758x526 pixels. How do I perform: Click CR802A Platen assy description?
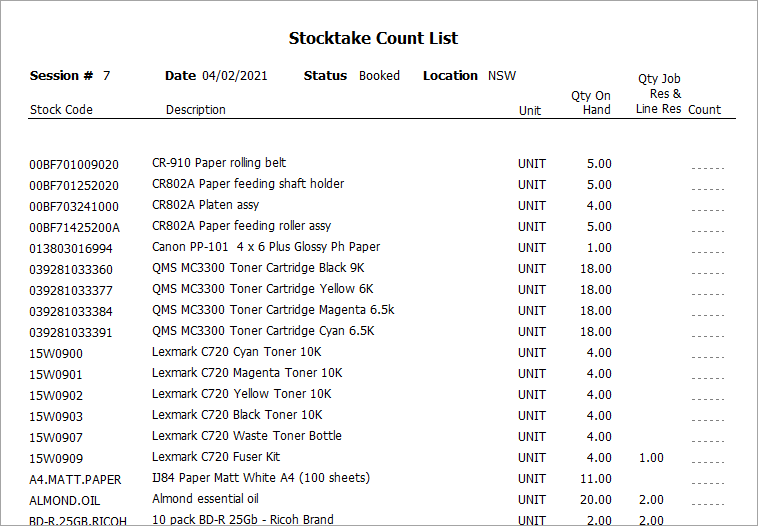click(205, 205)
